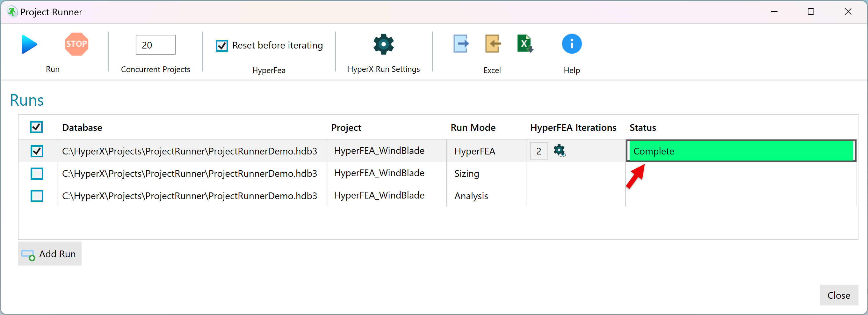
Task: Click the Run Mode column header
Action: 473,128
